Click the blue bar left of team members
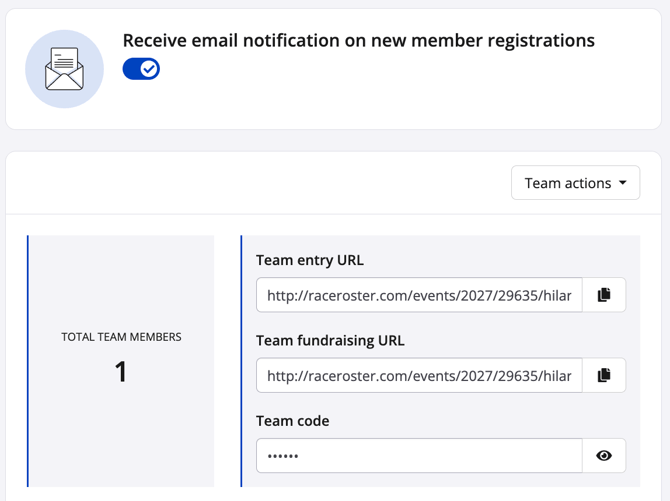670x501 pixels. coord(28,360)
